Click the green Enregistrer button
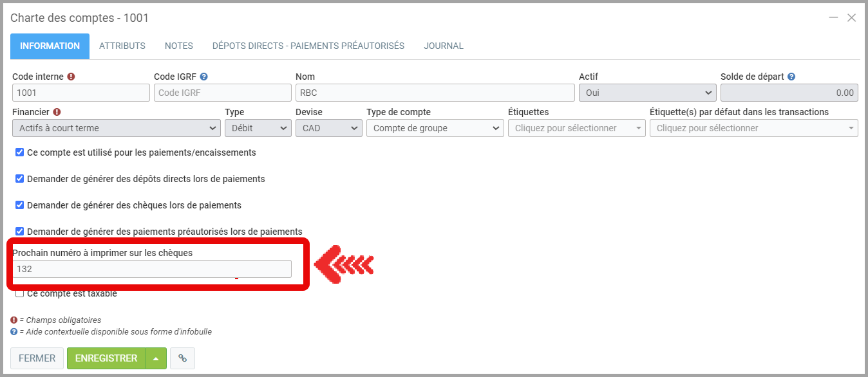The image size is (868, 377). (106, 358)
